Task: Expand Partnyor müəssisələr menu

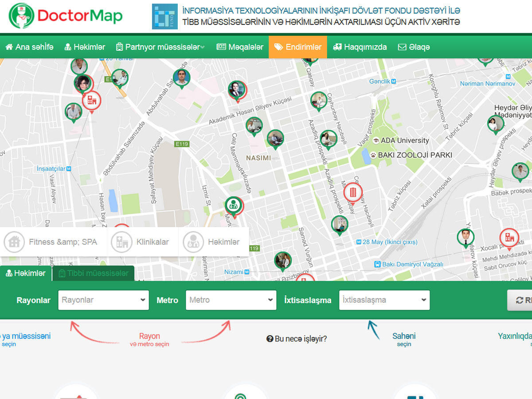Action: coord(160,47)
